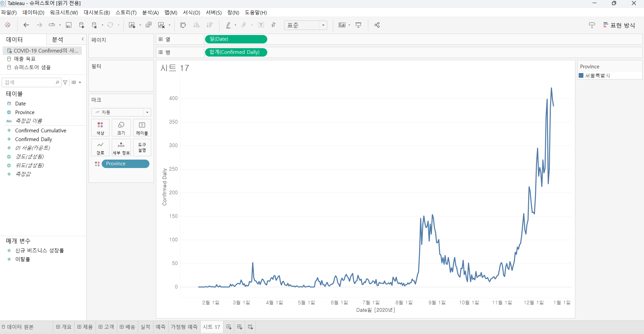Image resolution: width=644 pixels, height=334 pixels.
Task: Open dropdown arrow next to highlight pen
Action: tap(235, 25)
